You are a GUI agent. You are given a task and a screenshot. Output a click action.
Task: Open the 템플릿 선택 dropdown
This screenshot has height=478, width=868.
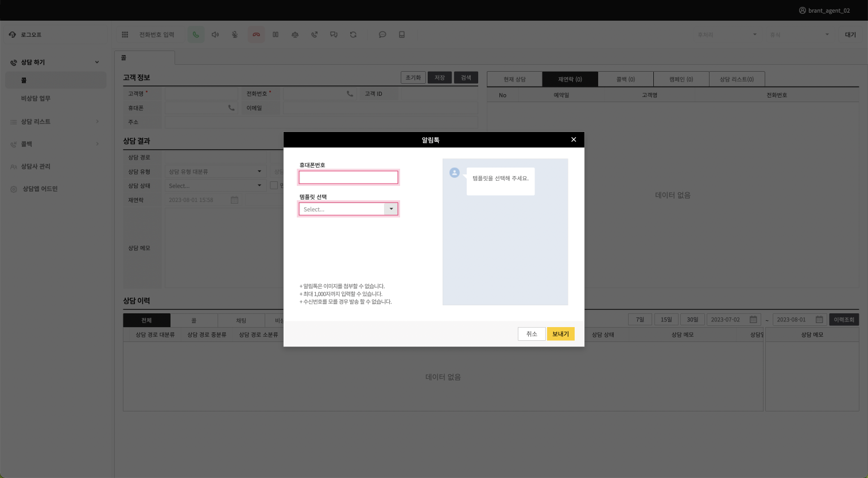348,209
